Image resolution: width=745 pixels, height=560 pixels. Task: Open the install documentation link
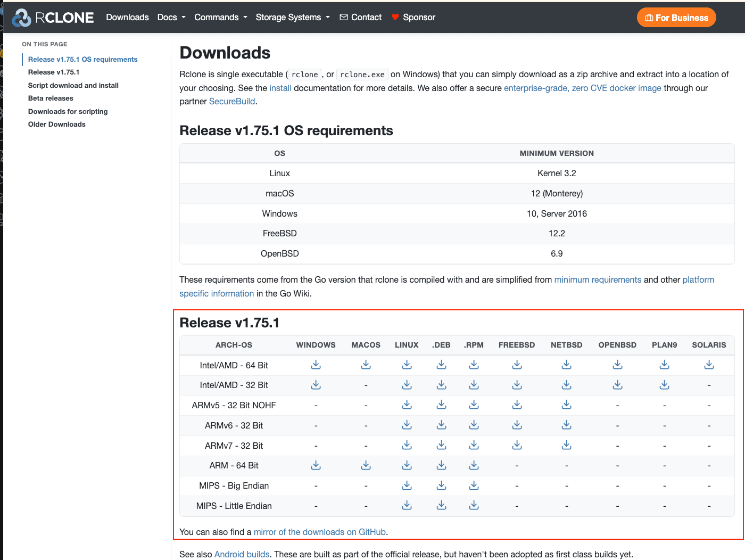point(280,88)
